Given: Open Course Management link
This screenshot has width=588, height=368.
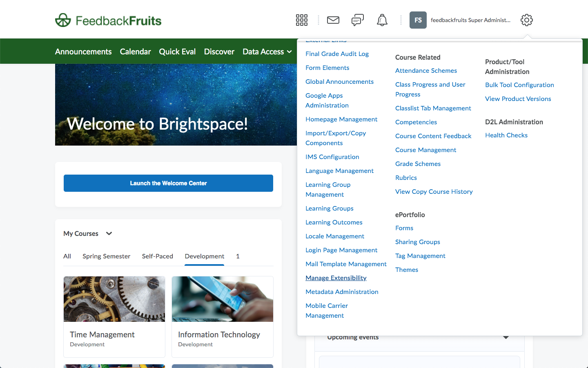Looking at the screenshot, I should click(x=426, y=150).
